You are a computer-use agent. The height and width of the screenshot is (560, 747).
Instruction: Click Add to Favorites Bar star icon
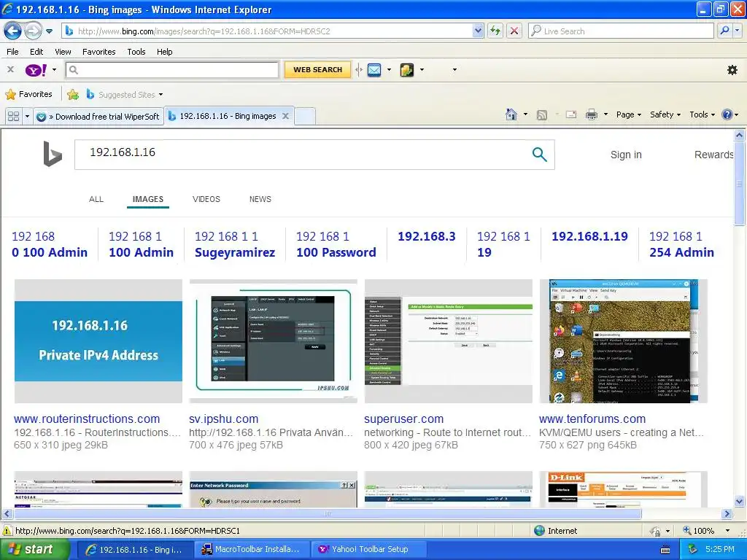tap(73, 94)
